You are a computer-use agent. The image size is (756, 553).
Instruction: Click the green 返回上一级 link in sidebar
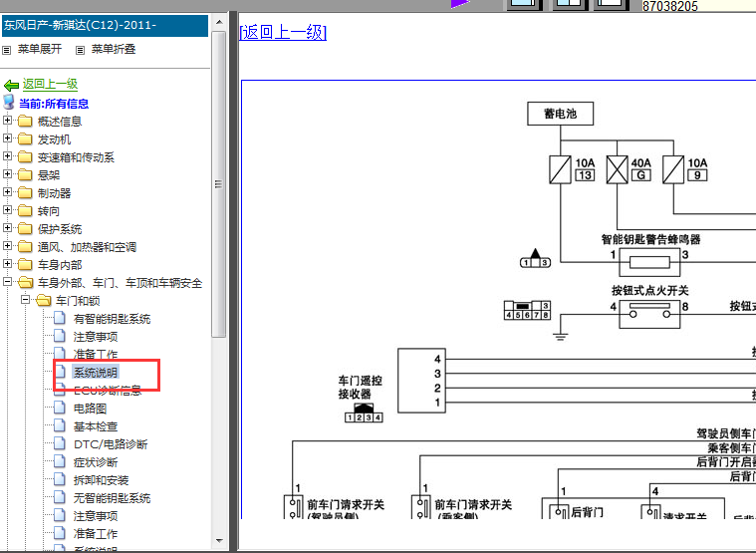pyautogui.click(x=50, y=85)
